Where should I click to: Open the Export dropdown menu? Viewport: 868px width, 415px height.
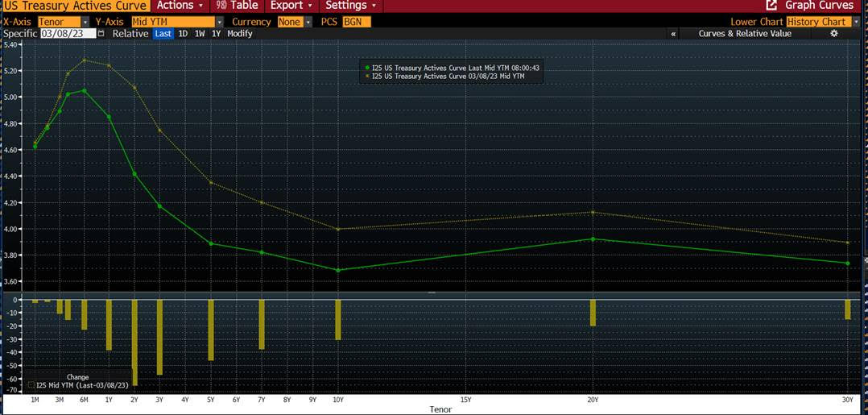click(x=291, y=6)
